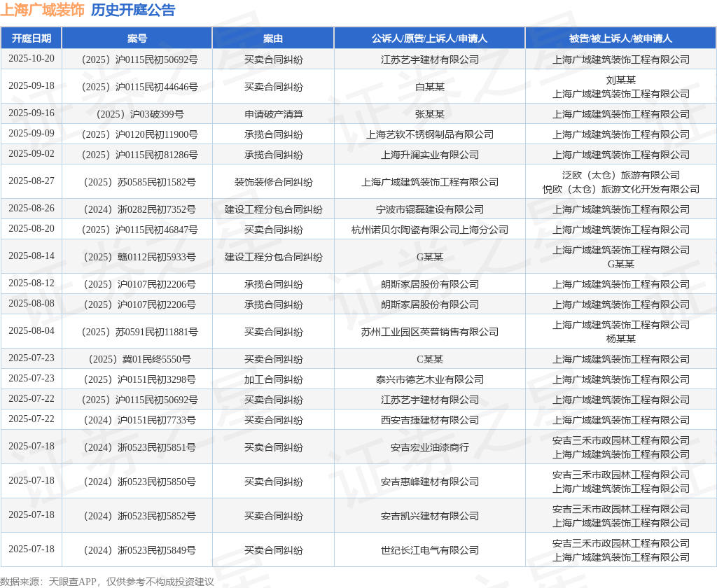Click the date 2025-08-14
The image size is (717, 588).
(31, 256)
